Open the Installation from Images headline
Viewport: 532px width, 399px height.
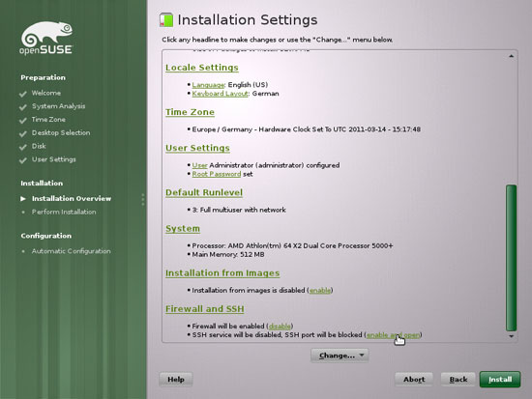pos(222,272)
